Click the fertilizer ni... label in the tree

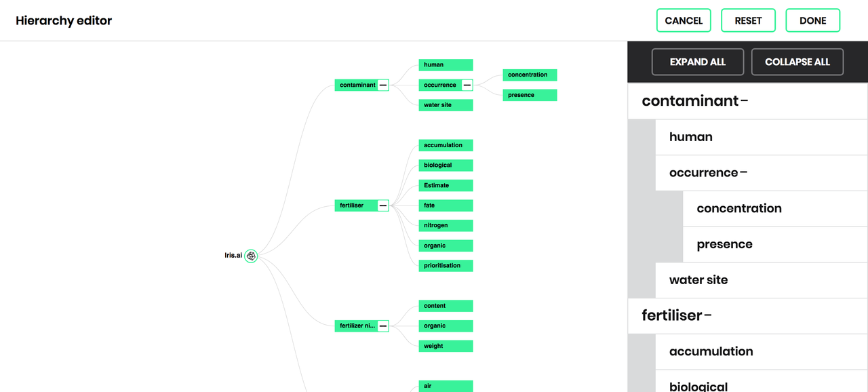tap(357, 326)
